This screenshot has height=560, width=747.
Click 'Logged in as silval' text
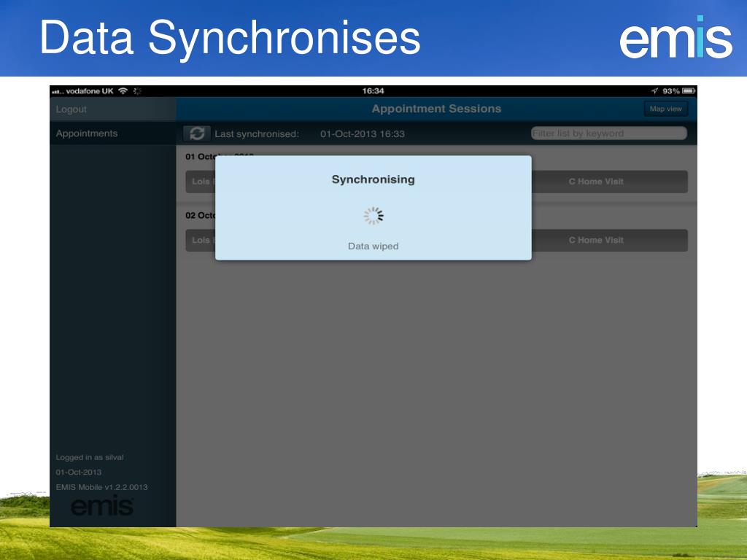pyautogui.click(x=90, y=457)
